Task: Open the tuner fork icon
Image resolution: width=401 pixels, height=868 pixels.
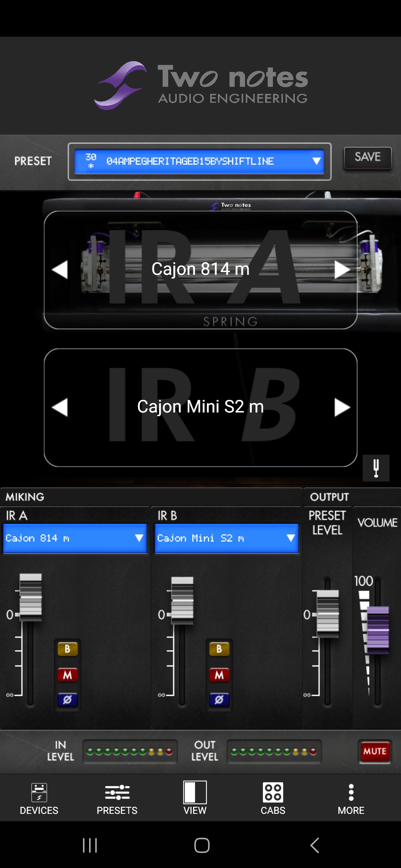Action: [x=376, y=468]
